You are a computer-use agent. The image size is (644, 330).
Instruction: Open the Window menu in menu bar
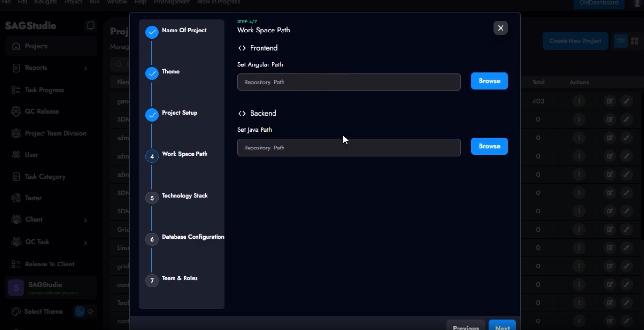117,2
